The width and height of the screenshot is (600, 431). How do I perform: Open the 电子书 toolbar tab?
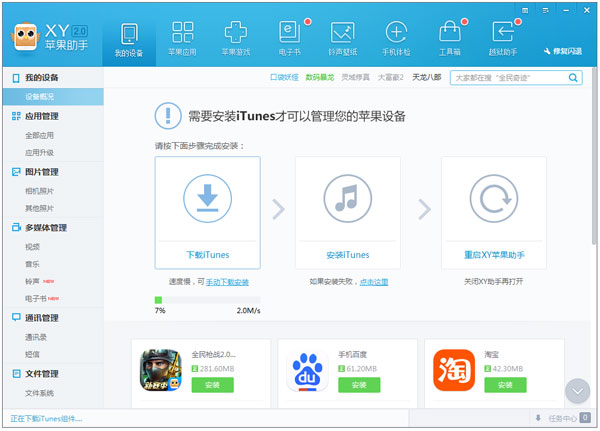(290, 39)
